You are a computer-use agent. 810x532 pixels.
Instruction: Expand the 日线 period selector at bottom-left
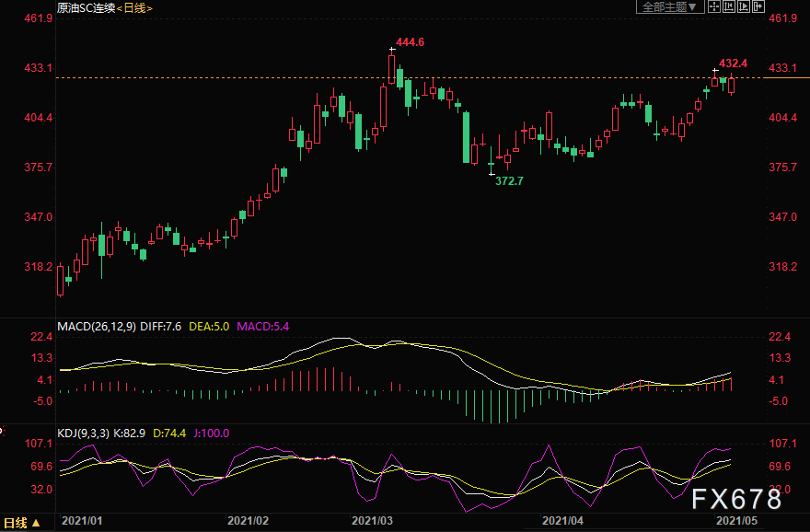(22, 523)
